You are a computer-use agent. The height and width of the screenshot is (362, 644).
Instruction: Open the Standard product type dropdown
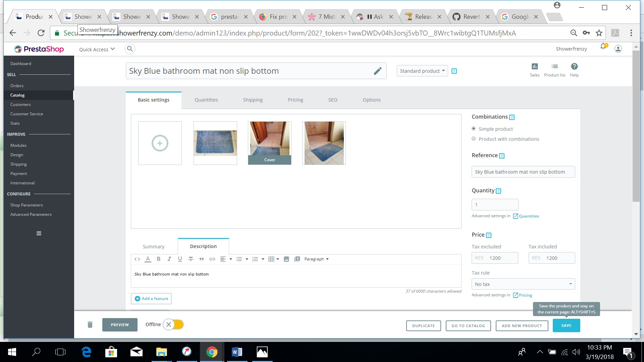[422, 71]
